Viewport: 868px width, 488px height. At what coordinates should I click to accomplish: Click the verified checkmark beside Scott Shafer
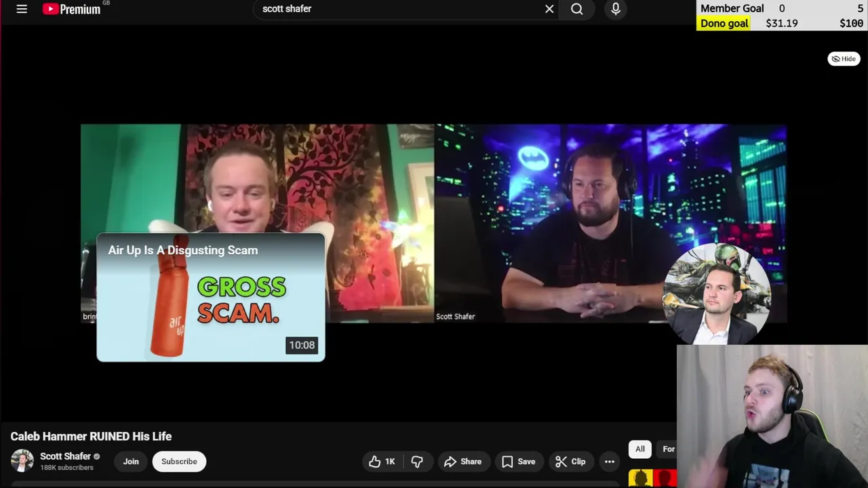(x=96, y=456)
